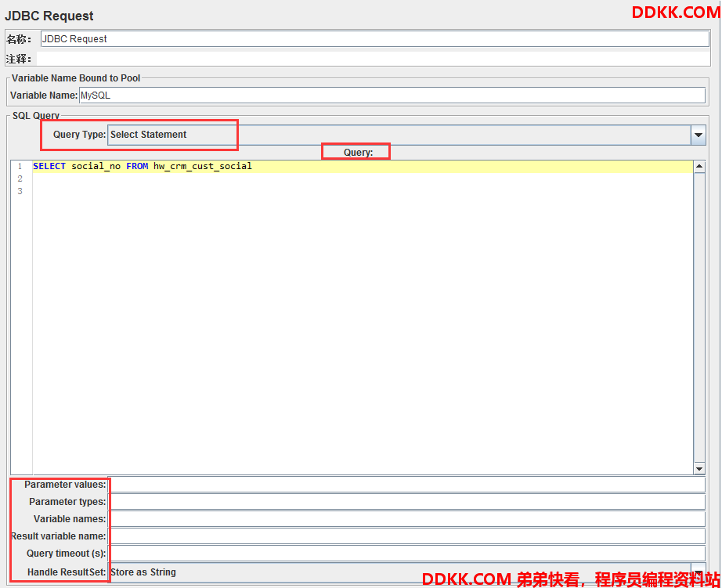This screenshot has height=588, width=722.
Task: Click the 'social_no' column name in query
Action: pos(96,166)
